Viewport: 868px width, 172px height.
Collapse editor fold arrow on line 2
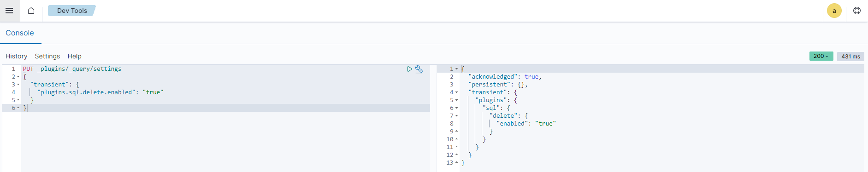[18, 77]
